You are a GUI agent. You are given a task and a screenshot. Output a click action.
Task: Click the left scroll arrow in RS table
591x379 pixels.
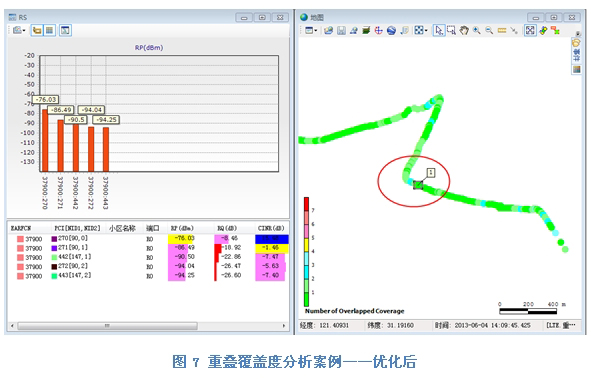click(x=12, y=326)
